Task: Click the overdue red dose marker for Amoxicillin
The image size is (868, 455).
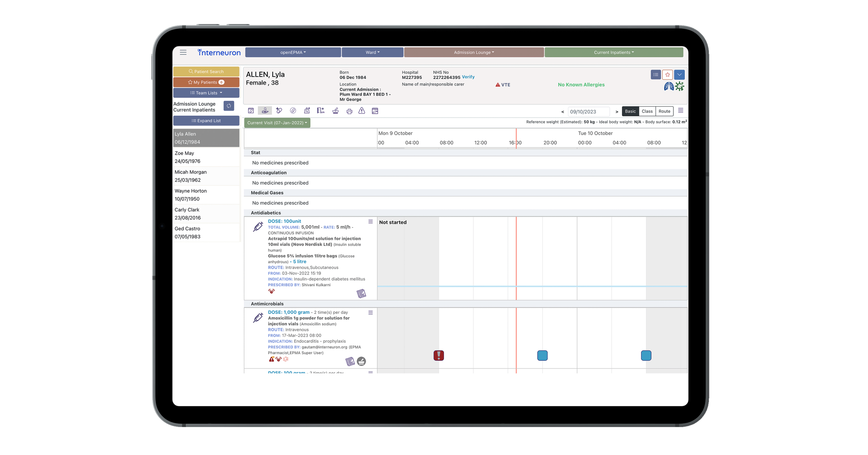Action: [x=438, y=355]
